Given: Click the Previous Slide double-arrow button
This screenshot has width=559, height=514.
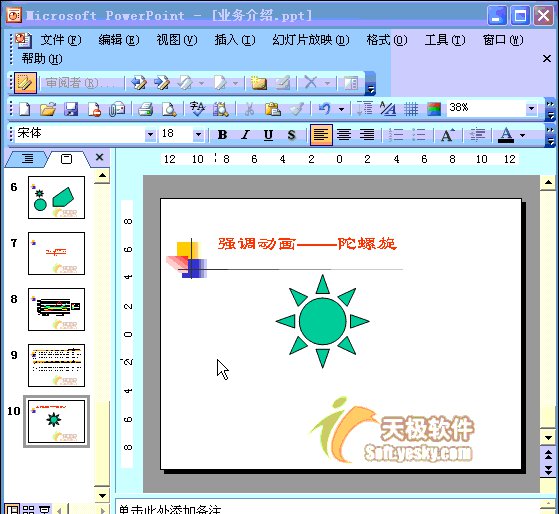Looking at the screenshot, I should click(548, 454).
